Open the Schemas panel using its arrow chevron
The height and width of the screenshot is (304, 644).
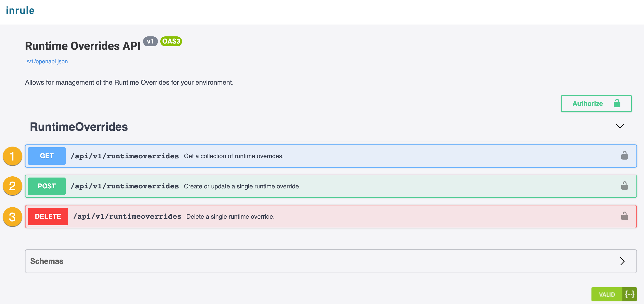point(623,261)
